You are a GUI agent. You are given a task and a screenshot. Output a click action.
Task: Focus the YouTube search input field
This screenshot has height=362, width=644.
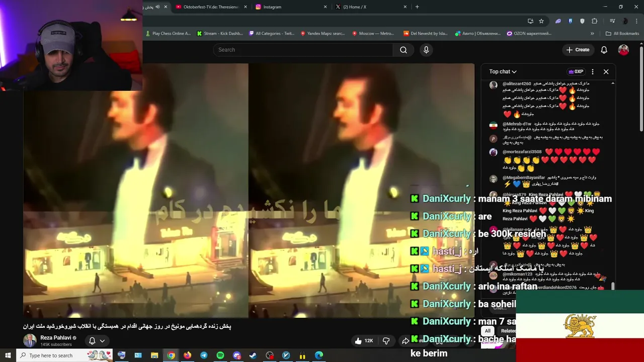303,50
